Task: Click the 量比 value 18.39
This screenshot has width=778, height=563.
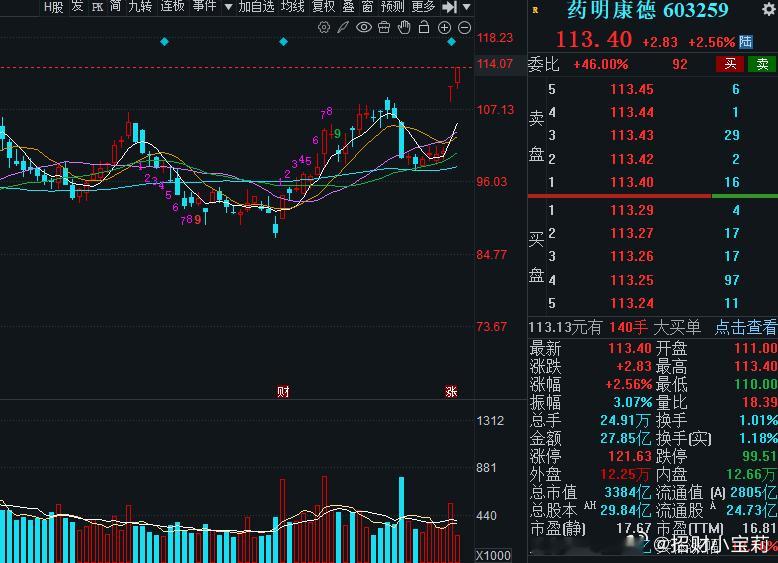Action: tap(759, 402)
